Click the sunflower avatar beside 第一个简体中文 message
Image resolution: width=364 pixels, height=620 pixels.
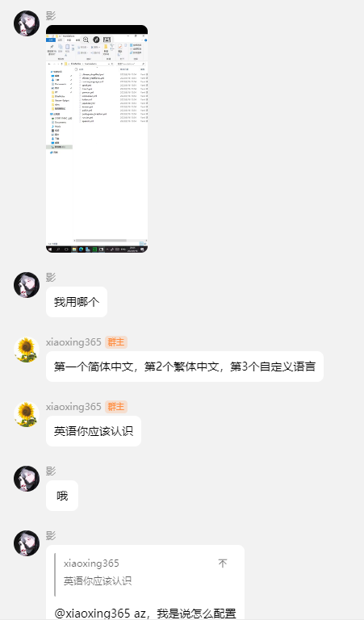click(27, 350)
